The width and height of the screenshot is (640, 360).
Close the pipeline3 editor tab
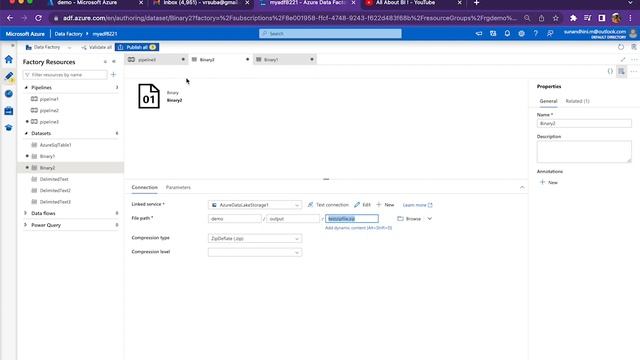click(x=183, y=60)
